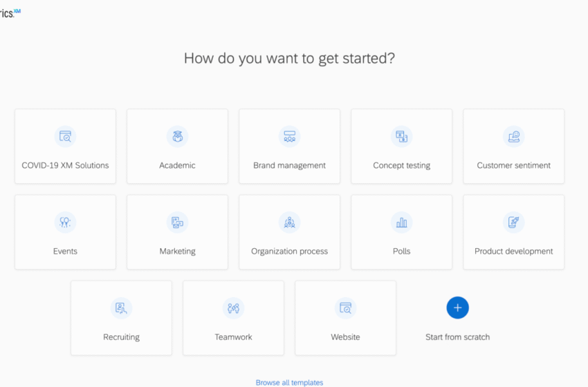Open the Polls bar chart icon
The height and width of the screenshot is (387, 588).
coord(401,223)
